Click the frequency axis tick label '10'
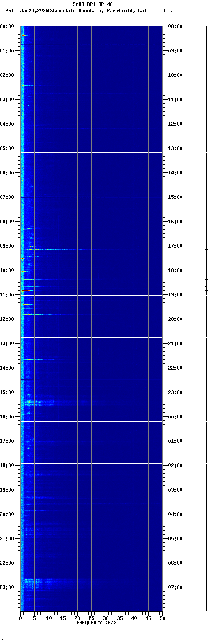The image size is (224, 644). [x=49, y=618]
